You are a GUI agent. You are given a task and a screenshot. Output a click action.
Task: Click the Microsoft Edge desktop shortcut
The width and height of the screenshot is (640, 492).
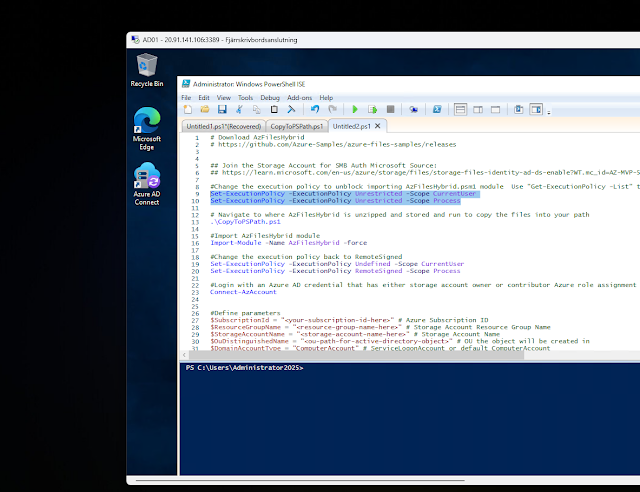tap(147, 129)
